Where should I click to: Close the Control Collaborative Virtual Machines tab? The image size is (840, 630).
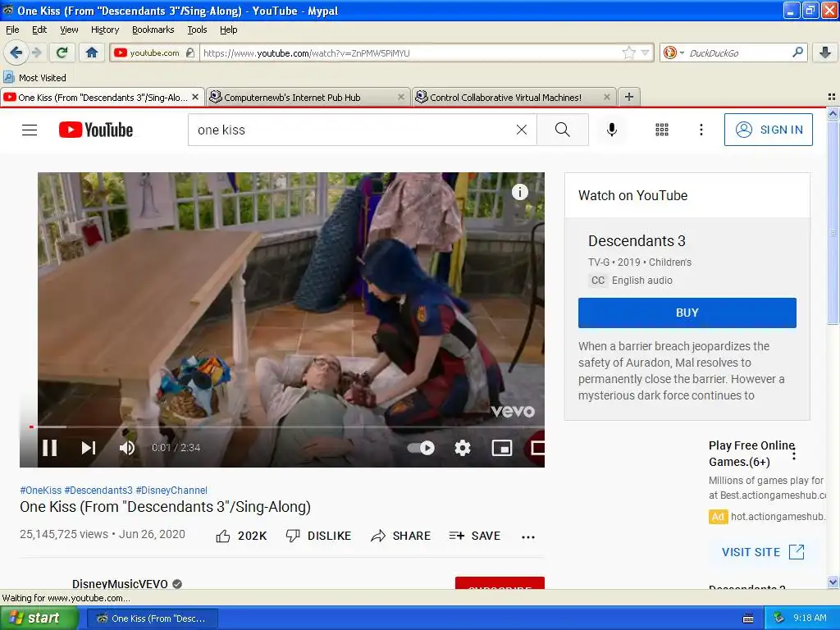[x=607, y=97]
